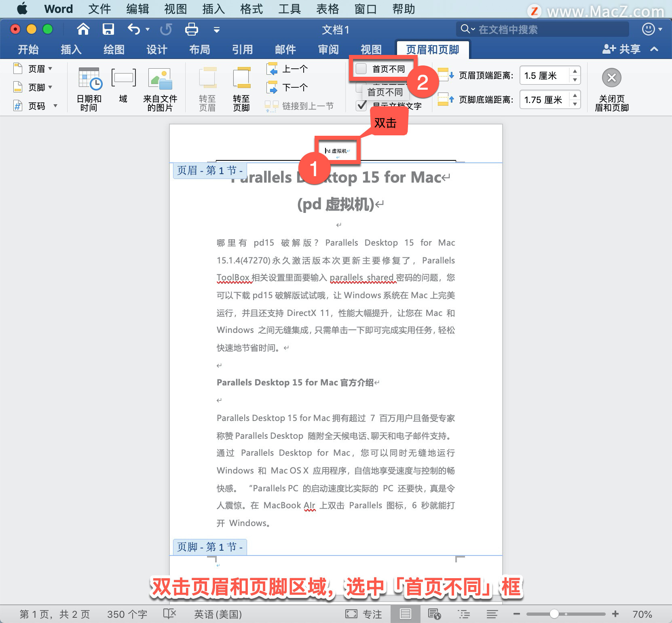Enter Focus mode (专注)
The width and height of the screenshot is (672, 623).
coord(363,614)
